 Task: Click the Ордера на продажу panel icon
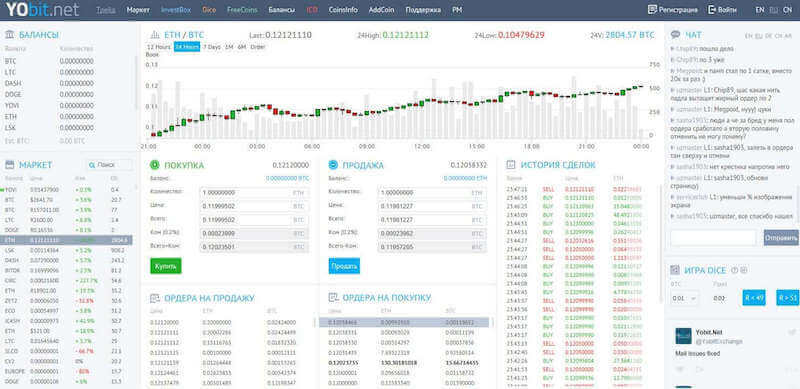click(155, 298)
